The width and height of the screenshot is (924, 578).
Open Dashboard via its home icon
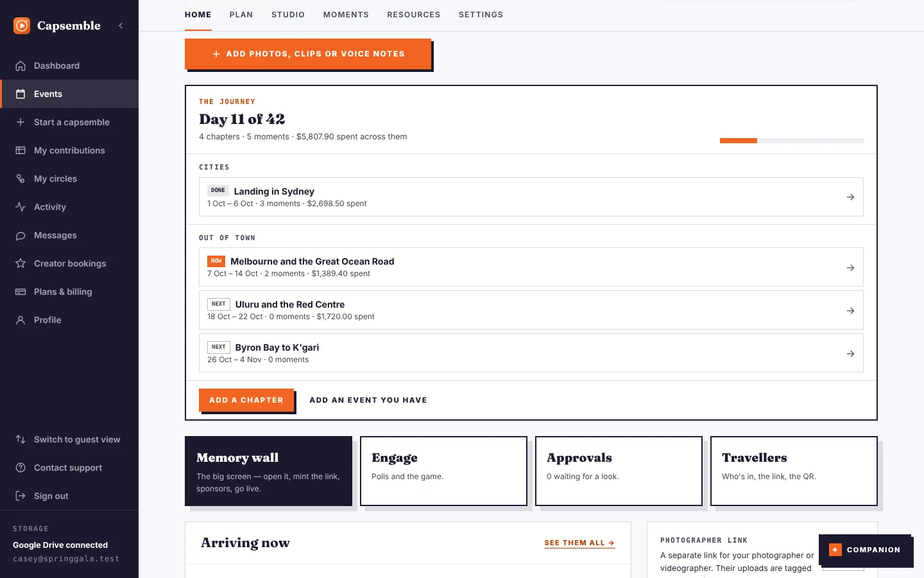pos(21,66)
